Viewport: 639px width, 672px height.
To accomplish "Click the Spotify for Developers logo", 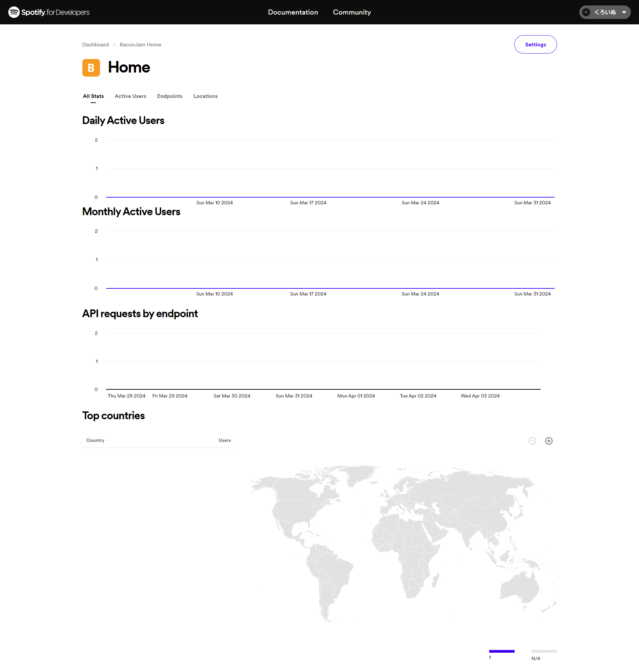I will click(49, 12).
